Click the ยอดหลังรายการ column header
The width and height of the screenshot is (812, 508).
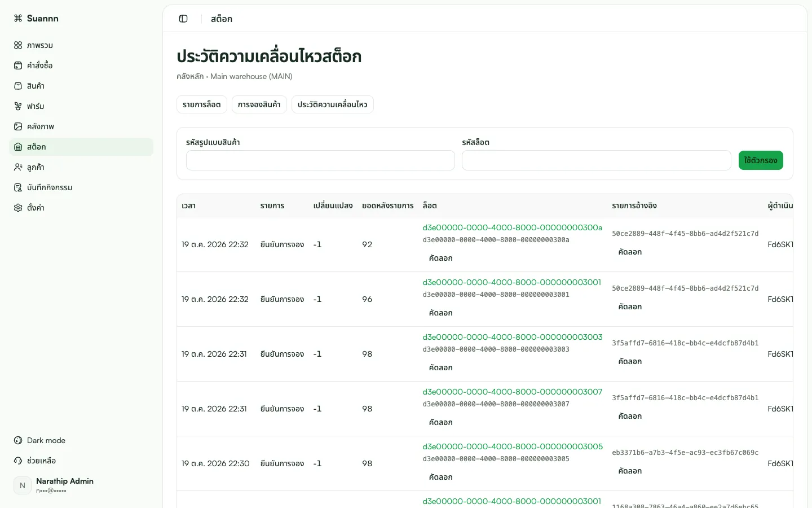(x=388, y=205)
